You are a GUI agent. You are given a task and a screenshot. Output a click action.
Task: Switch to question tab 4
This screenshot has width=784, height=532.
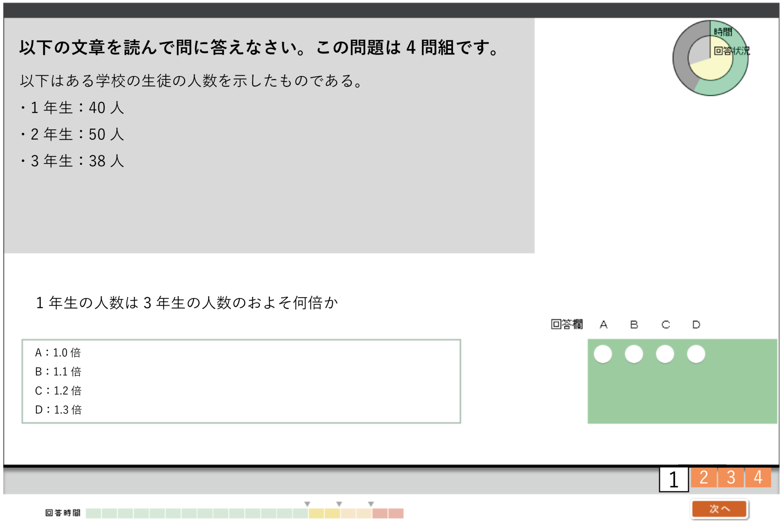tap(759, 478)
